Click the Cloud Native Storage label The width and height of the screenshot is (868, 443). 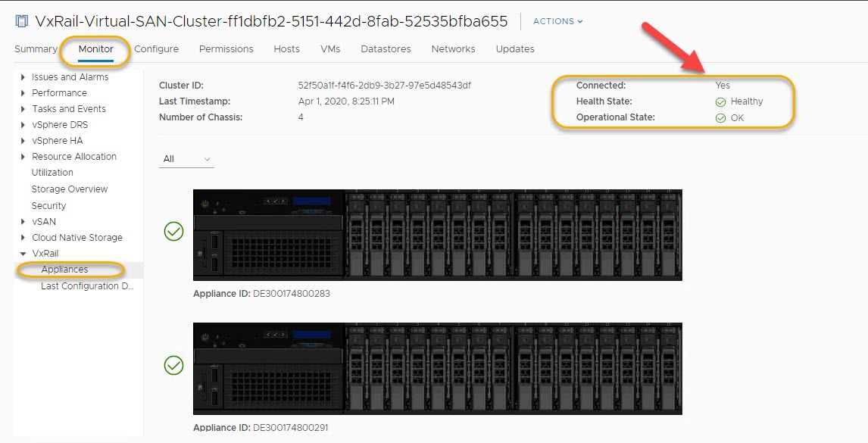coord(77,238)
